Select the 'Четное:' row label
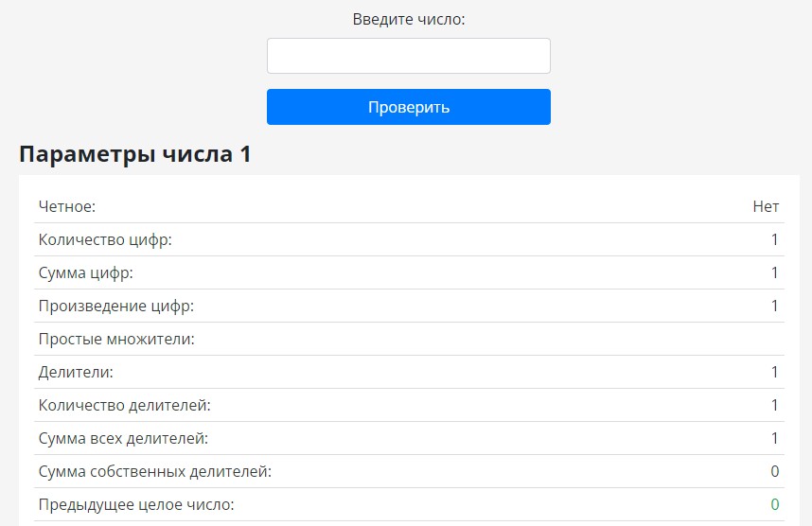 (x=67, y=206)
